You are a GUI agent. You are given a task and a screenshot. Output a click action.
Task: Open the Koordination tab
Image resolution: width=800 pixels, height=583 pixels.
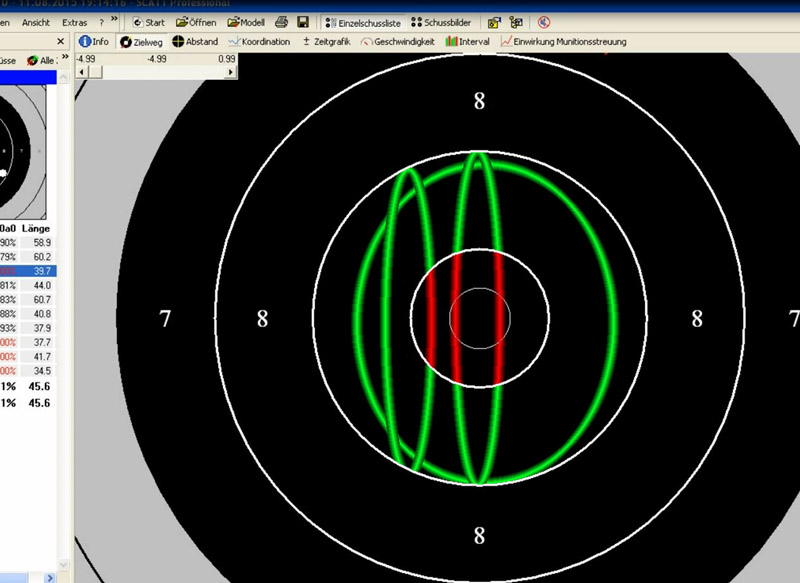[x=259, y=42]
